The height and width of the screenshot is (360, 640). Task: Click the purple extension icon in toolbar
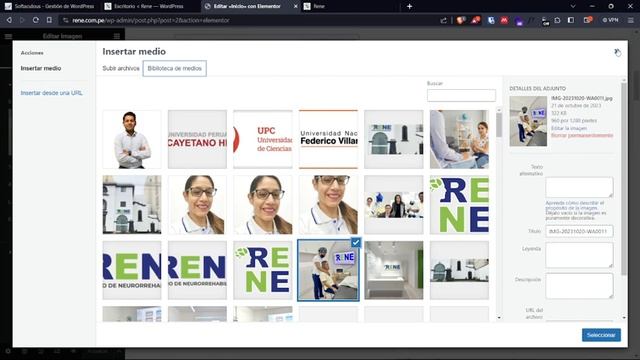pos(519,21)
